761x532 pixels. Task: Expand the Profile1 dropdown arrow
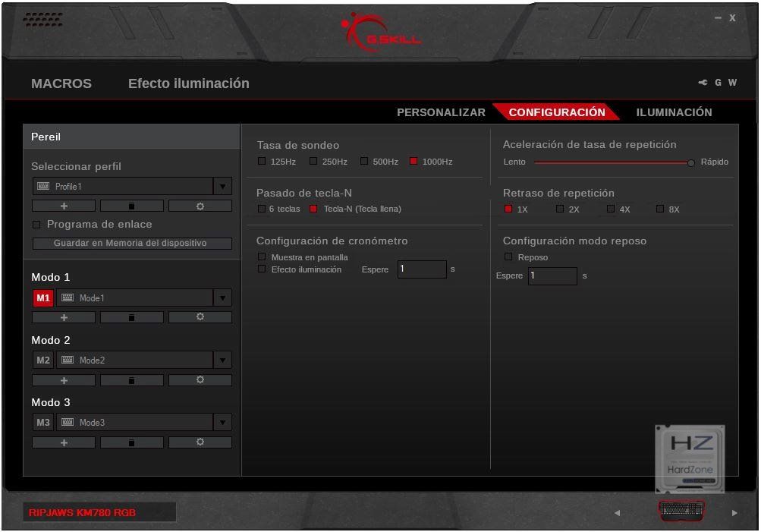[222, 187]
